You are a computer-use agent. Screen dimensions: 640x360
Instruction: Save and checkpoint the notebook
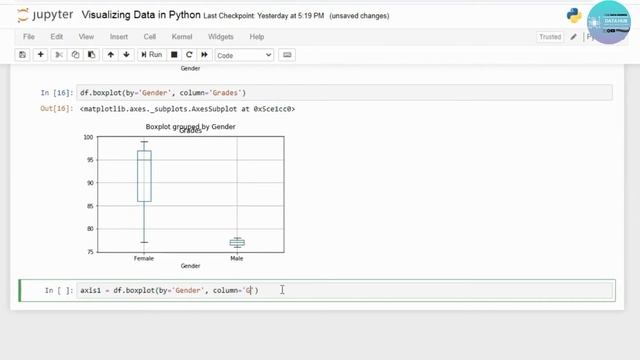22,55
